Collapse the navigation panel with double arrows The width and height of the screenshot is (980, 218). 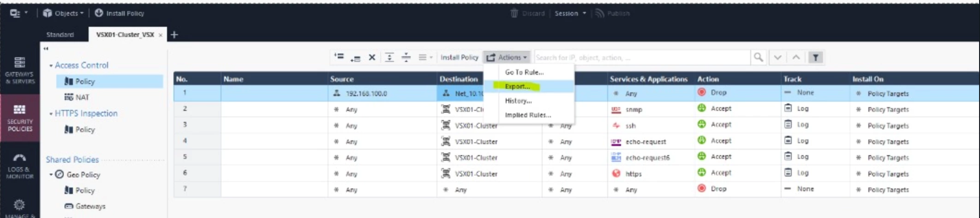pyautogui.click(x=46, y=48)
